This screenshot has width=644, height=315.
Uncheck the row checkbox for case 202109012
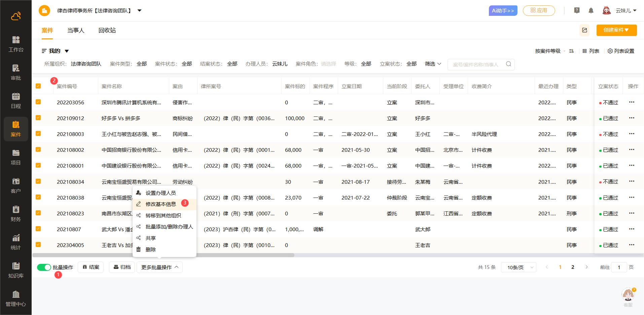pyautogui.click(x=38, y=118)
